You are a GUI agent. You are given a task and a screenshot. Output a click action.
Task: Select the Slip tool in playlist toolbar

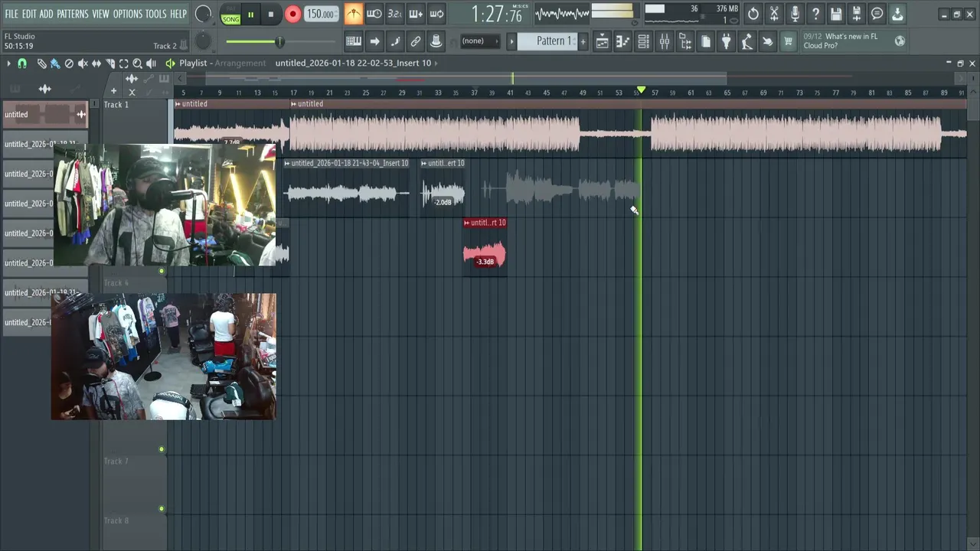point(96,64)
